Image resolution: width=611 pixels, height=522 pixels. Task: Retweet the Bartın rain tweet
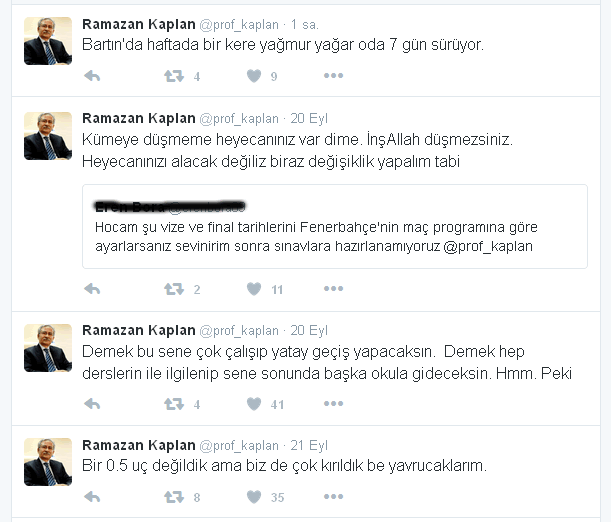174,76
